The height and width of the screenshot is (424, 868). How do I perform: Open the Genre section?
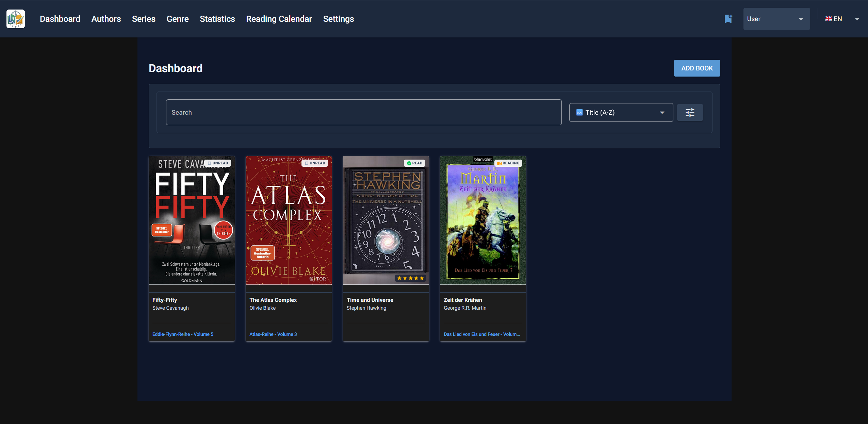tap(178, 19)
